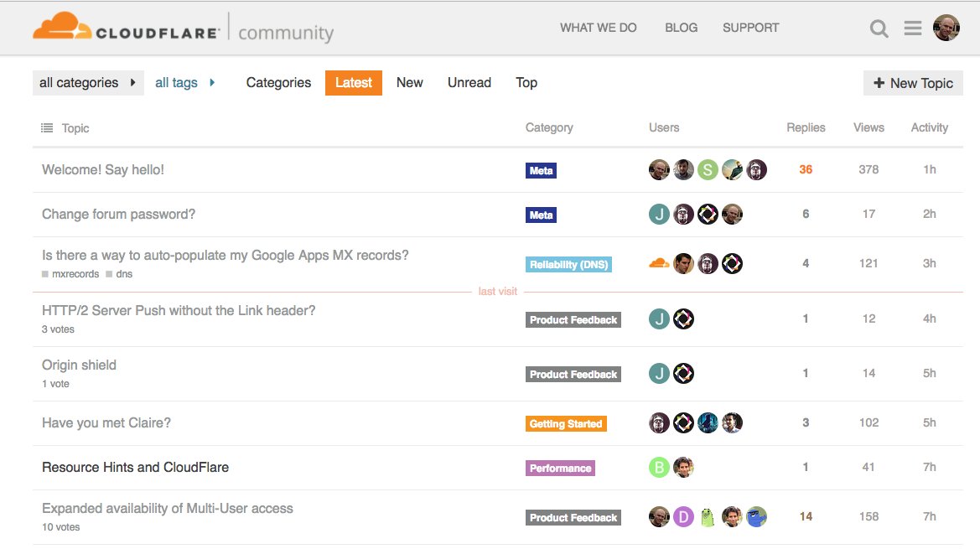This screenshot has height=549, width=980.
Task: Click the Cloudflare cloud logo
Action: pyautogui.click(x=62, y=26)
